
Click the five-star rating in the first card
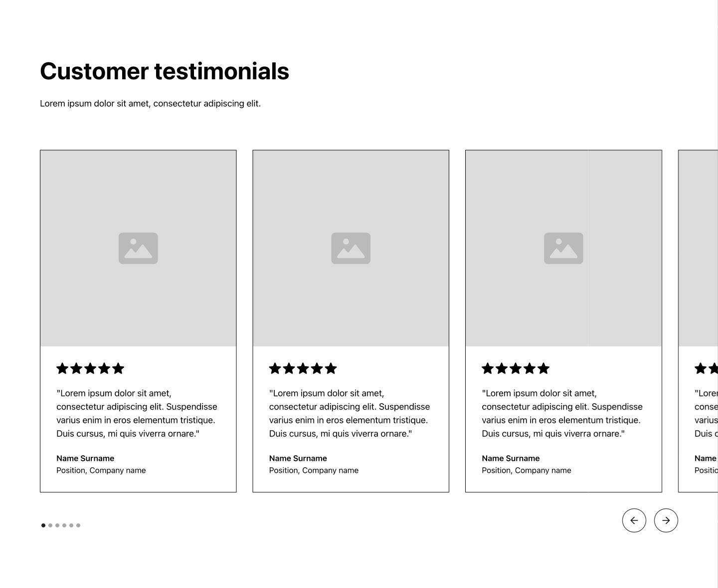pyautogui.click(x=90, y=369)
